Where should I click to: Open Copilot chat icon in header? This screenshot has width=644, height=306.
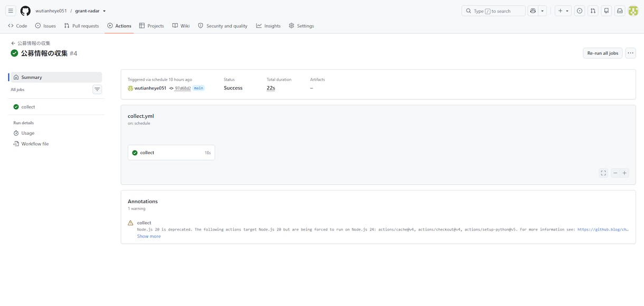533,11
